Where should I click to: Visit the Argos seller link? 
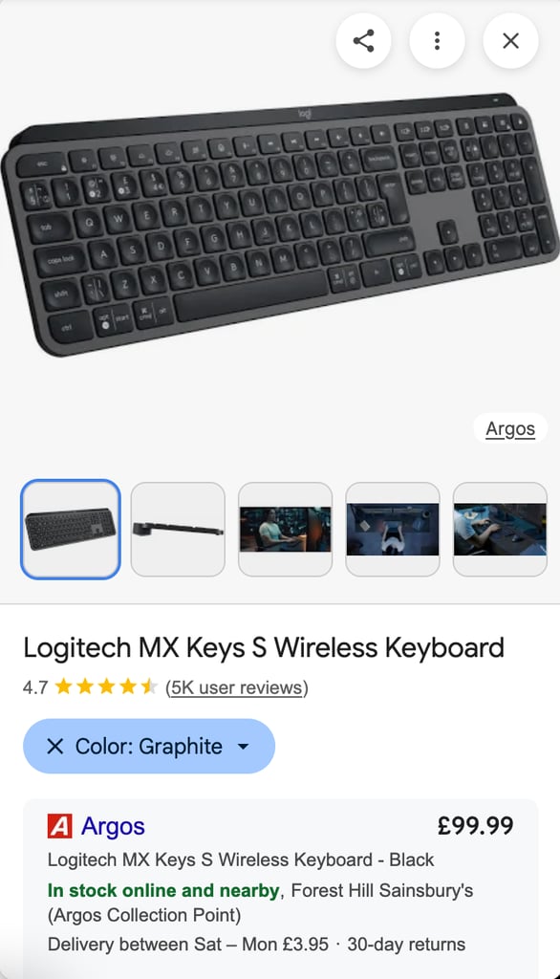tap(113, 826)
